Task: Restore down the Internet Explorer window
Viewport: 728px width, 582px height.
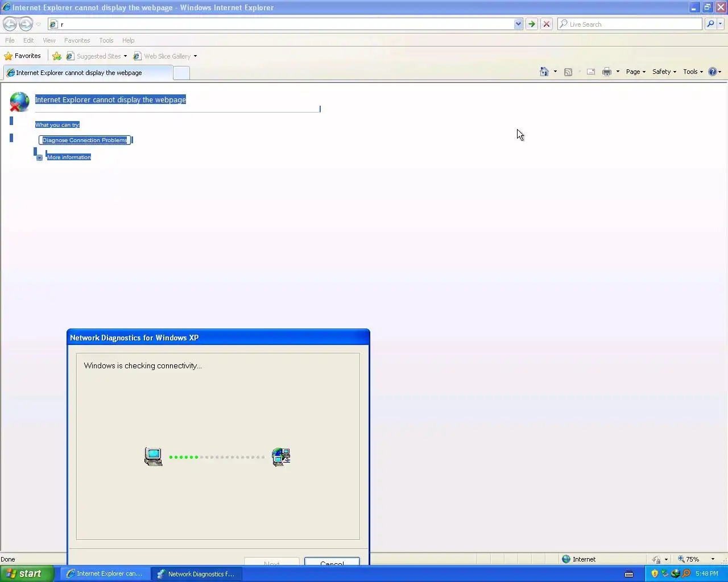Action: tap(707, 7)
